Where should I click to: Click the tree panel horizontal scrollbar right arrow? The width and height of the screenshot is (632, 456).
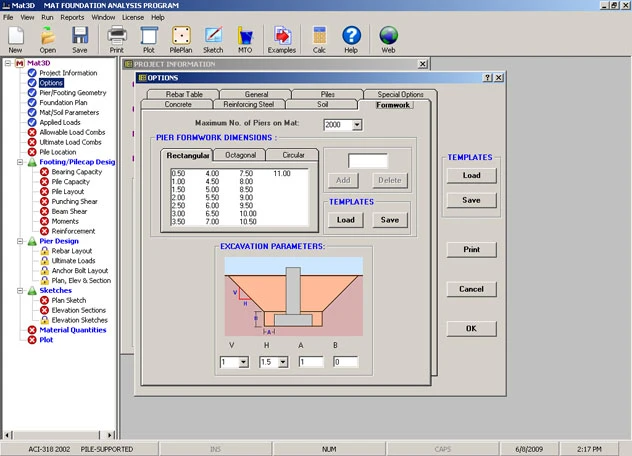pos(110,435)
